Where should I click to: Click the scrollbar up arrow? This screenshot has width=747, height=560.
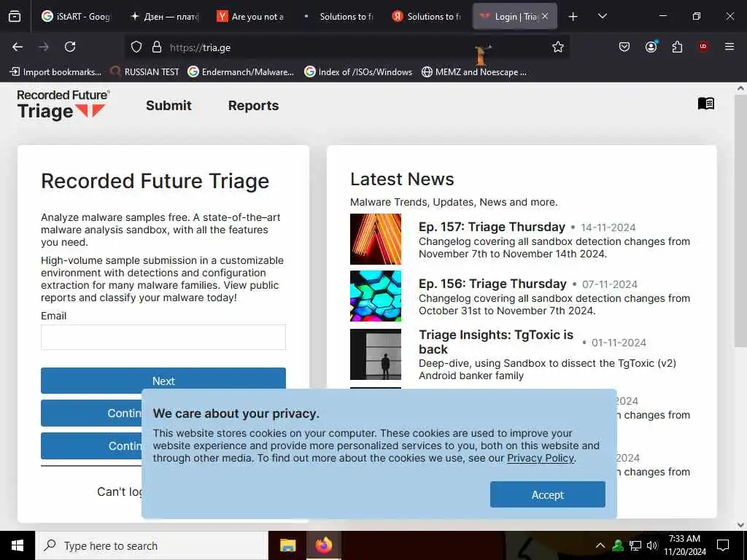(740, 88)
